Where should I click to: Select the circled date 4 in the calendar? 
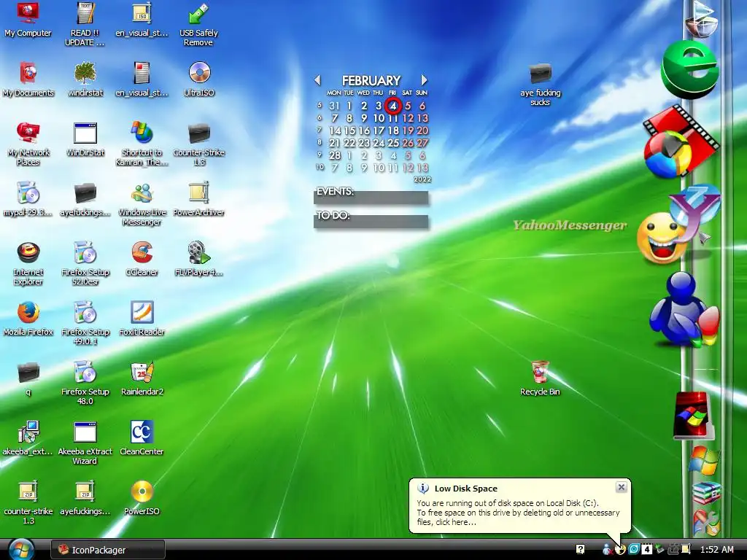coord(393,106)
